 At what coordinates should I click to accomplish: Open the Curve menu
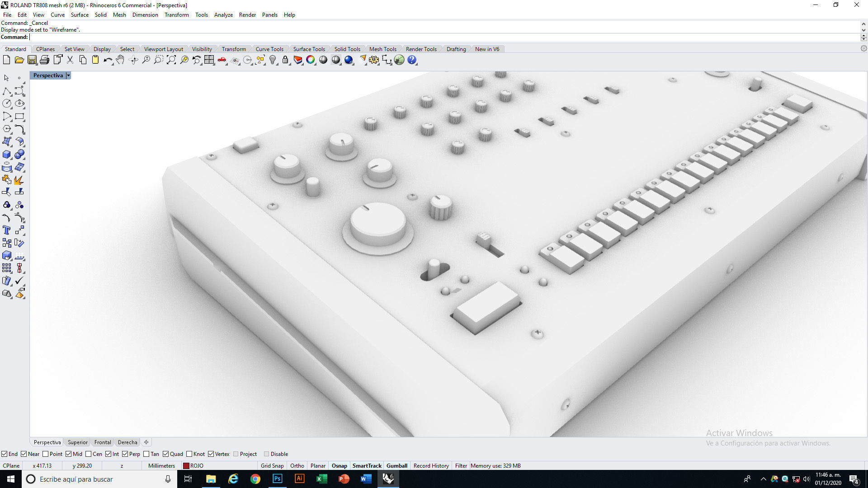pos(57,15)
